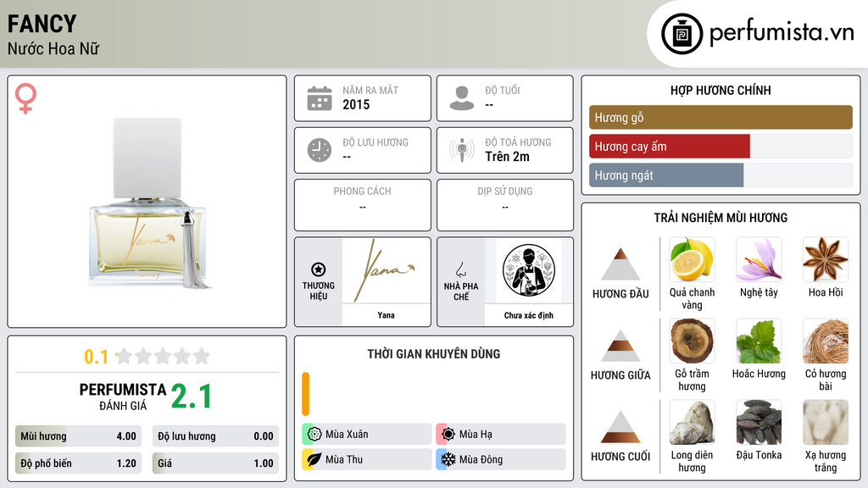Image resolution: width=868 pixels, height=488 pixels.
Task: Select the Mùa Thu leaf icon
Action: pos(314,459)
